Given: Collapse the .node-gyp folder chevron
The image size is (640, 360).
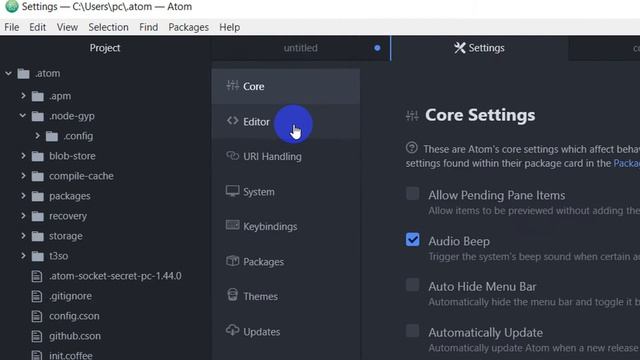Looking at the screenshot, I should pyautogui.click(x=23, y=116).
